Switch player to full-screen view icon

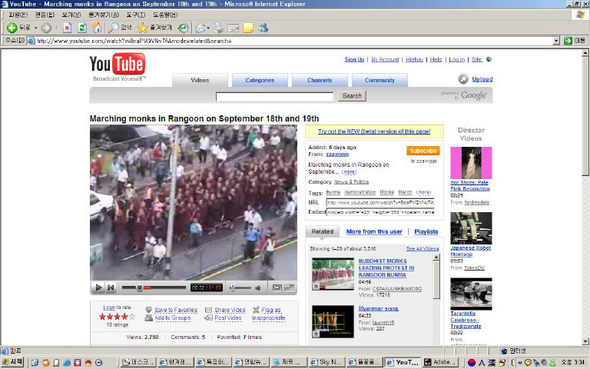coord(289,287)
